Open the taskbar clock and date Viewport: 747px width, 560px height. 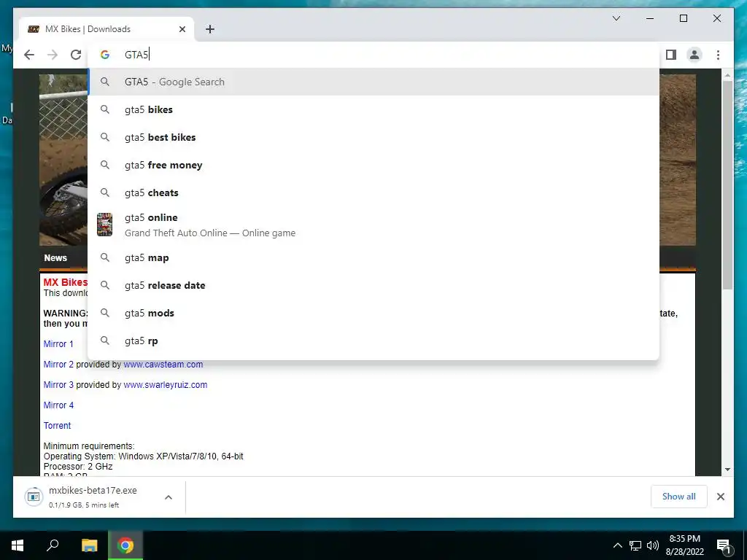684,545
